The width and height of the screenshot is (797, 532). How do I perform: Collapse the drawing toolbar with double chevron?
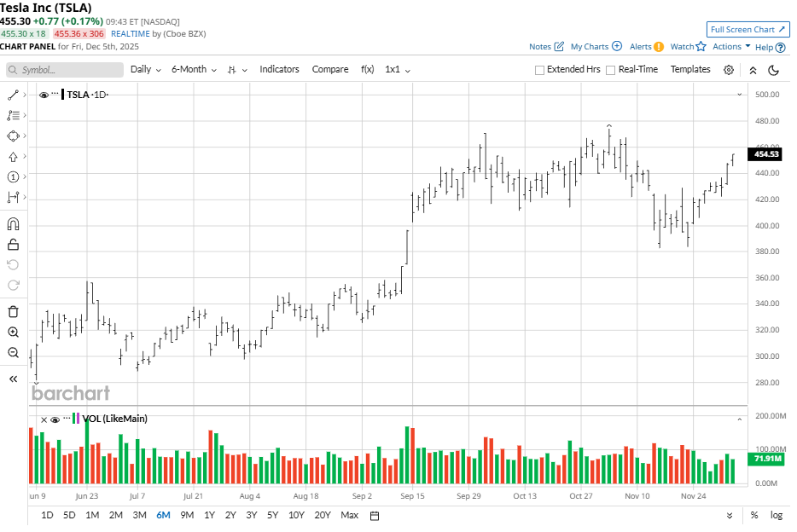[x=13, y=379]
